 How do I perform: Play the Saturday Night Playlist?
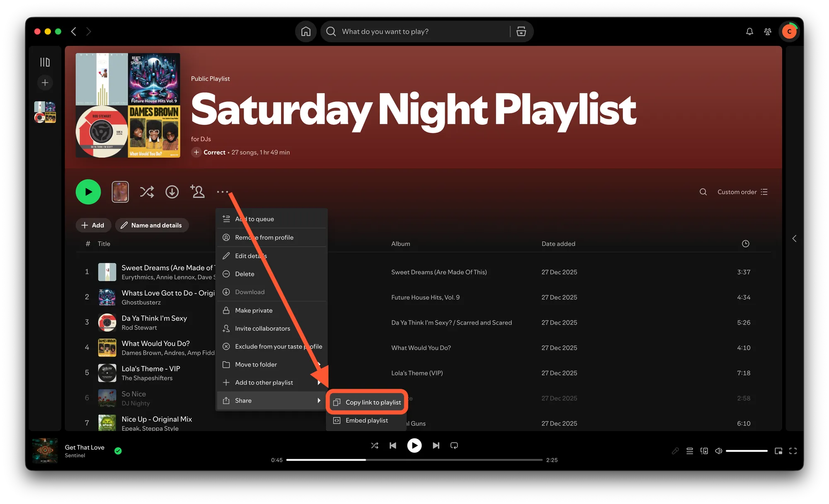88,192
